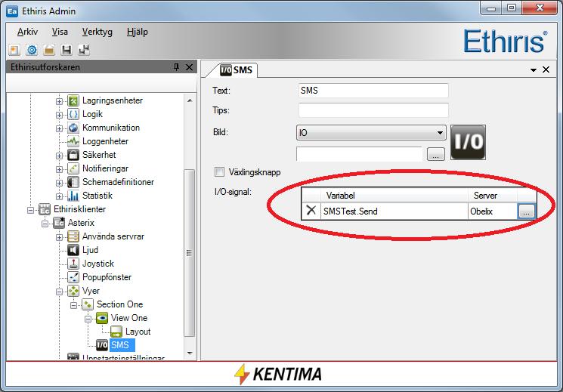Viewport: 563px width, 392px height.
Task: Open the Verktyg menu
Action: [97, 32]
